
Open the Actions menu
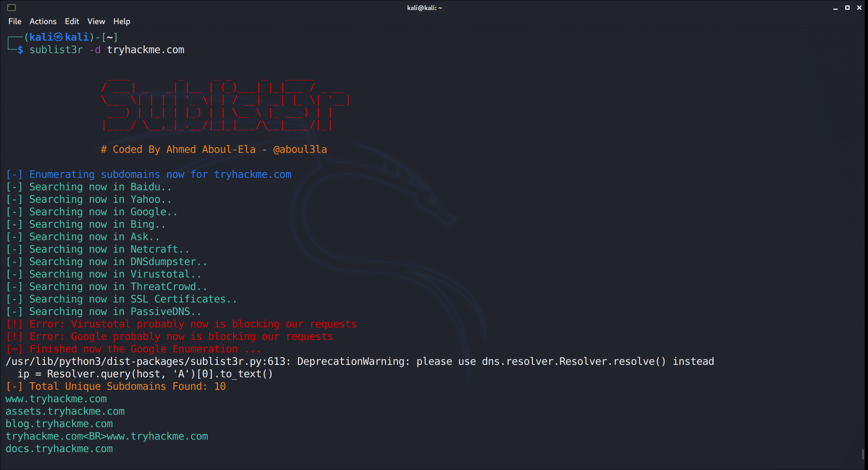point(43,21)
